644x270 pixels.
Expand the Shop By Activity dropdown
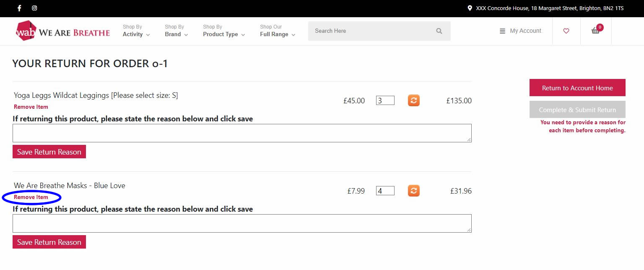136,31
